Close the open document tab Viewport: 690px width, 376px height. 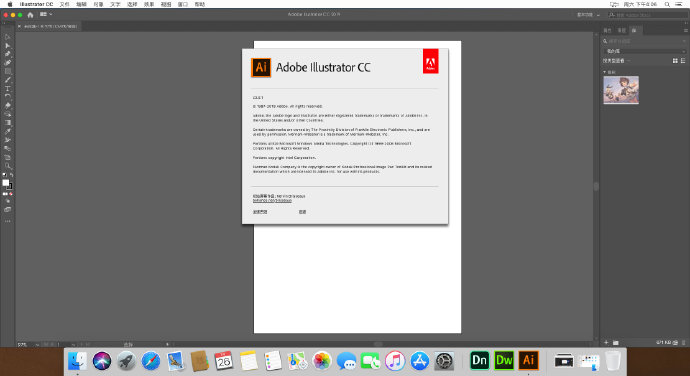click(x=19, y=26)
